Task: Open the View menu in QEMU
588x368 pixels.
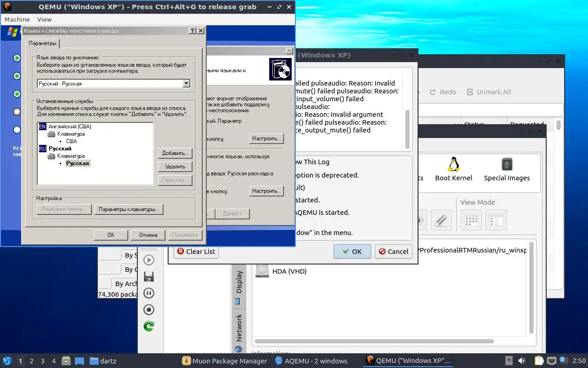Action: (44, 19)
